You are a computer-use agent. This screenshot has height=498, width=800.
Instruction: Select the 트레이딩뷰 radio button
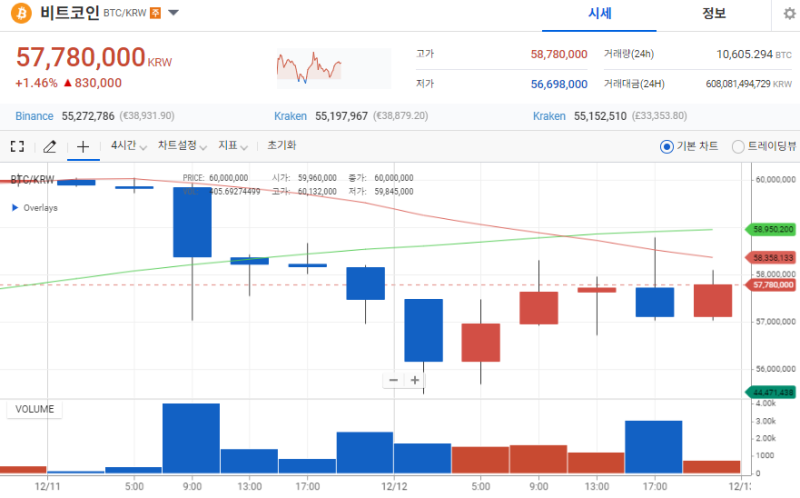738,147
